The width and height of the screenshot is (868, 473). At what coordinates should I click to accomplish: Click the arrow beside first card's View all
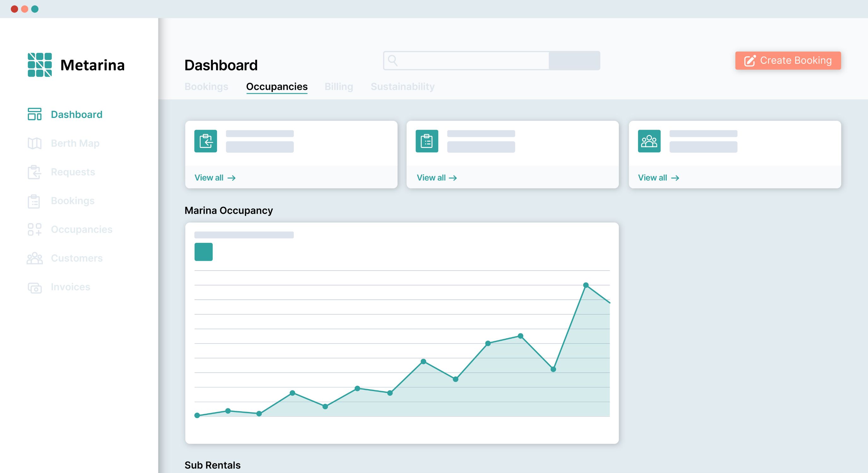[232, 178]
